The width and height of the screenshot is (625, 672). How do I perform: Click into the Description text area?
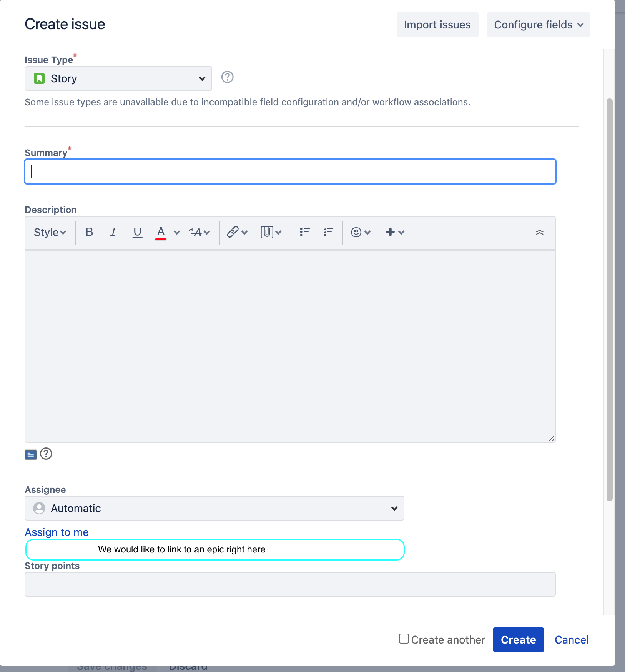[290, 346]
